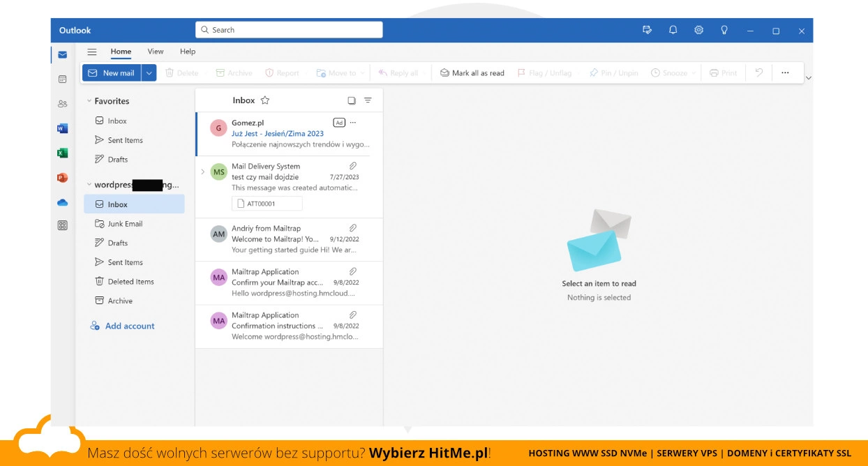Click the Delete toolbar button
This screenshot has width=868, height=466.
181,73
